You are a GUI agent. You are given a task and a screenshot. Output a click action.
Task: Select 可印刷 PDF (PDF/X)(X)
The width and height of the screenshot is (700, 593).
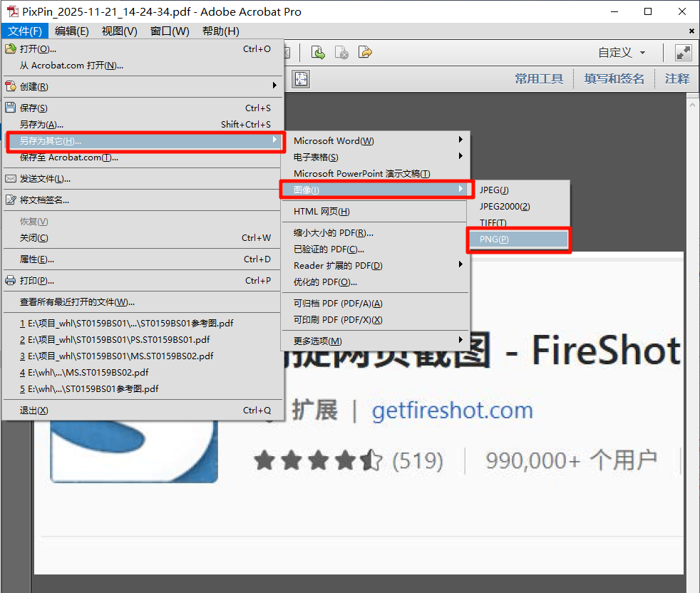(x=376, y=320)
